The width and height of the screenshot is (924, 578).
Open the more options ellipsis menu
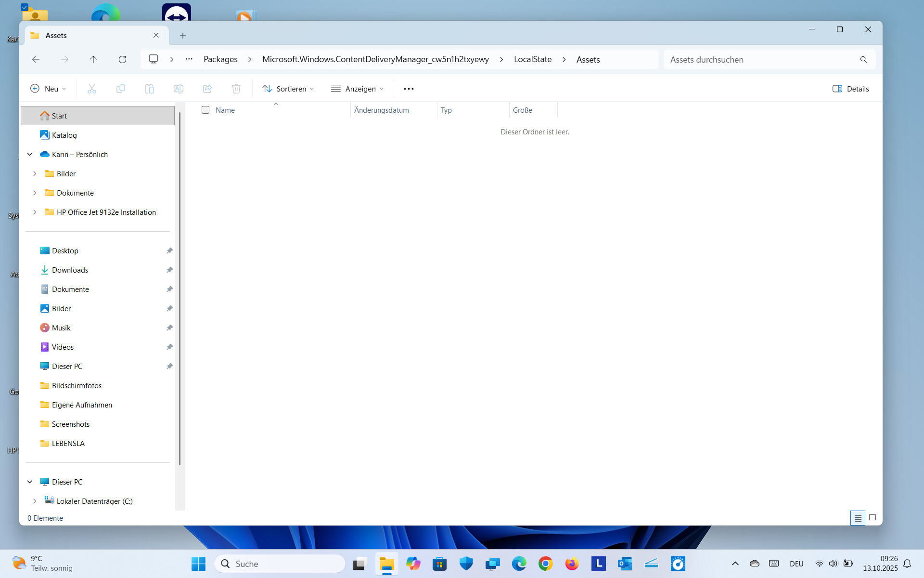pyautogui.click(x=409, y=89)
